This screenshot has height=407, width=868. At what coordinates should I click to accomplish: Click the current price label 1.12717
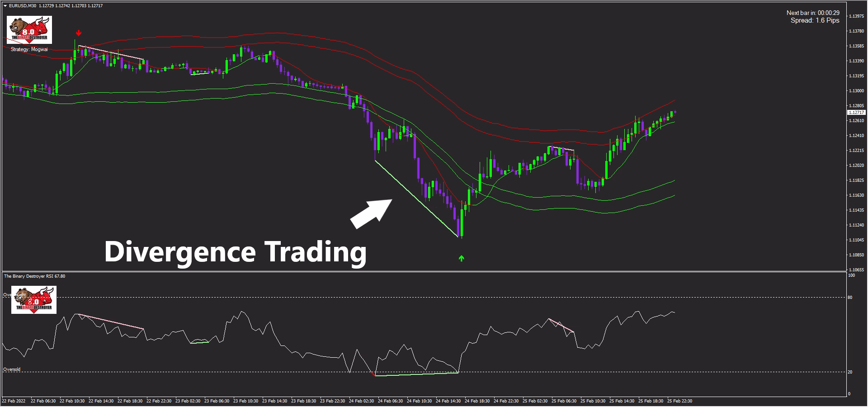856,112
